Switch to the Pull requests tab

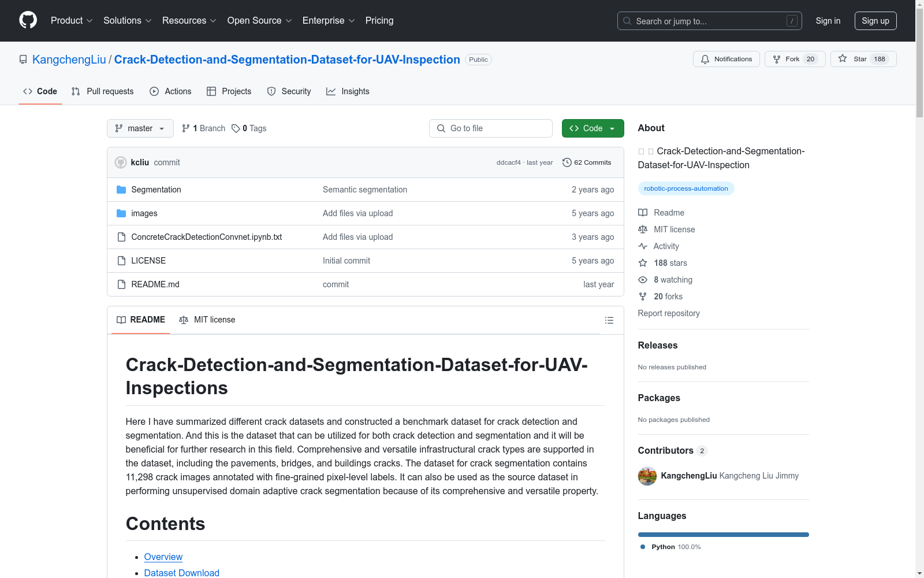[x=103, y=91]
